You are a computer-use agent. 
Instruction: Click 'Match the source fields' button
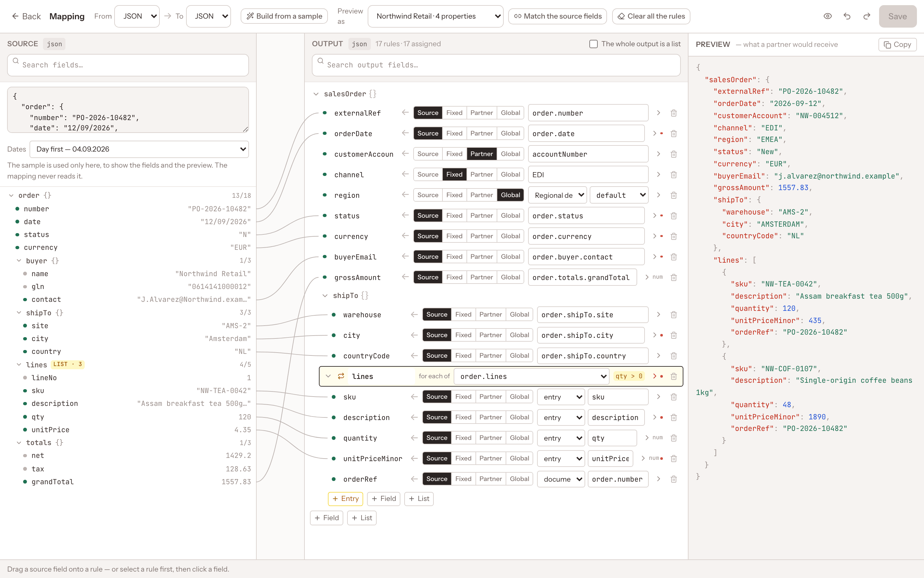tap(558, 16)
